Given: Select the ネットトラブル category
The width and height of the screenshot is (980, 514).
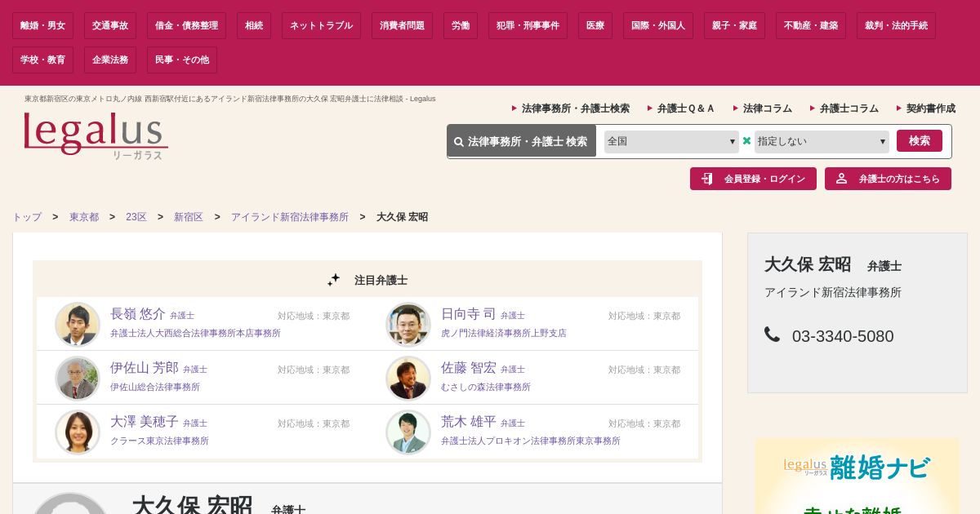Looking at the screenshot, I should coord(321,25).
